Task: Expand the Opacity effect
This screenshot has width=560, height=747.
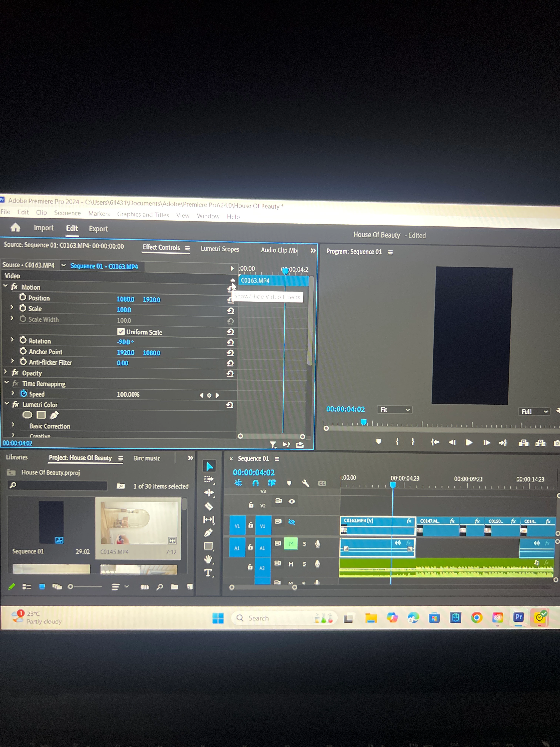Action: 5,372
